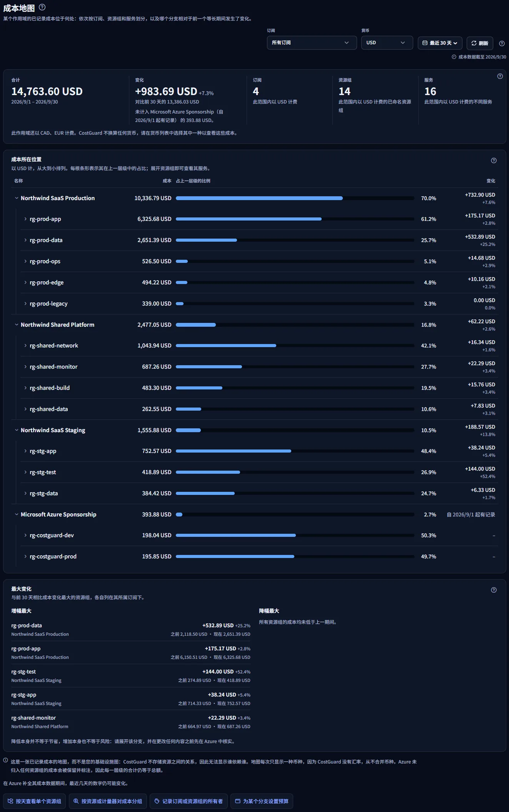Click the 占上一层级的比例 column header
Screen dimensions: 509x812
coord(193,181)
